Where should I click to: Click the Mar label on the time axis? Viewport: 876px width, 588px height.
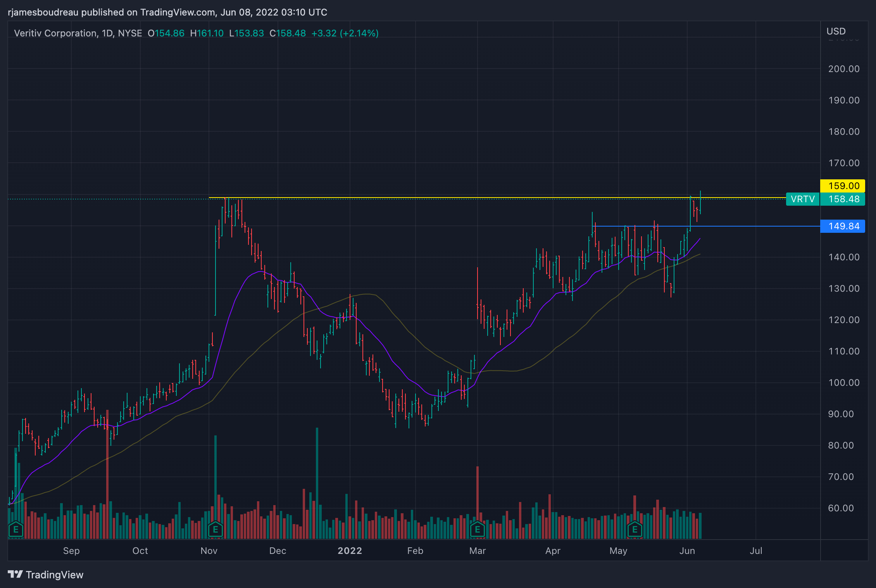(x=477, y=551)
